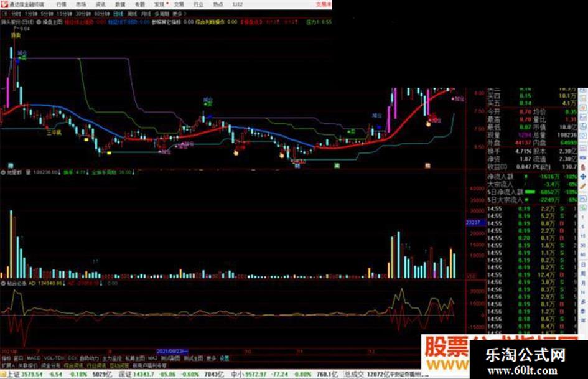Expand 更多 period options

179,14
